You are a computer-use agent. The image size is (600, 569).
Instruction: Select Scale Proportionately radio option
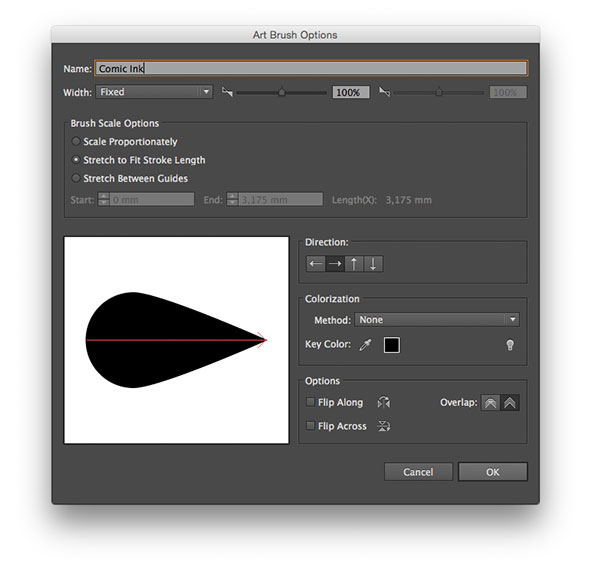pos(76,142)
